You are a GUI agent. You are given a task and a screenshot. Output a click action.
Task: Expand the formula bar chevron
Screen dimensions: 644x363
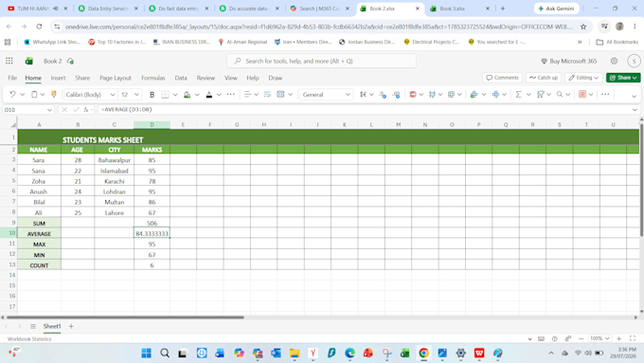point(635,110)
